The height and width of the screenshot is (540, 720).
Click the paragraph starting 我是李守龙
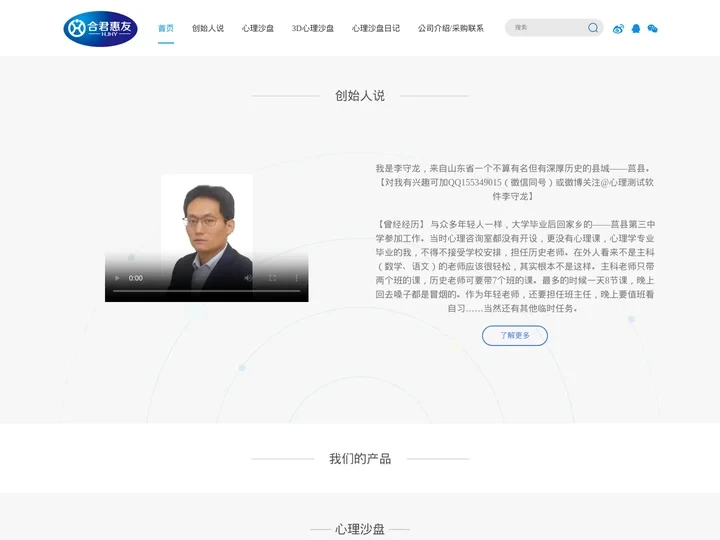(x=514, y=182)
